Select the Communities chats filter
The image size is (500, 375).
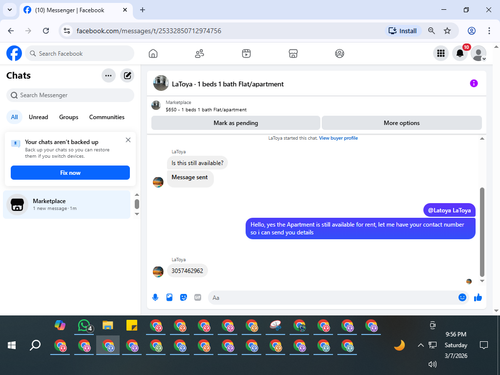point(107,117)
